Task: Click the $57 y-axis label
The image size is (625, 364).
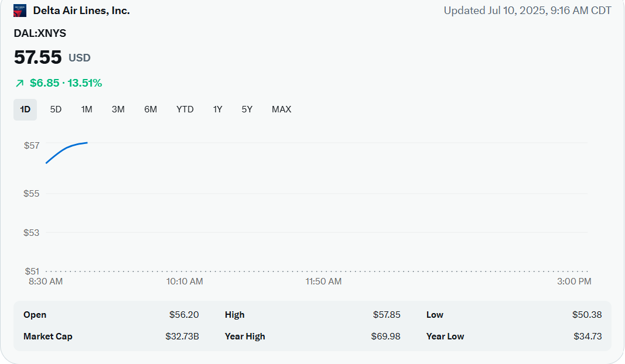Action: 32,145
